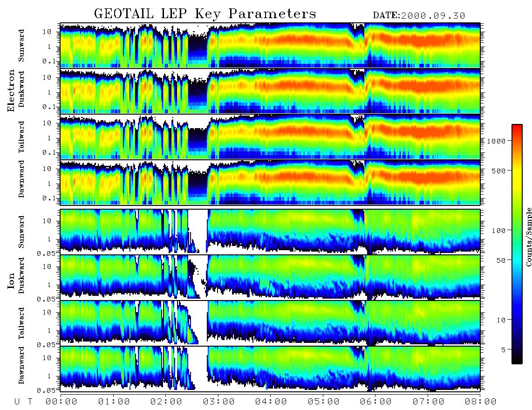This screenshot has width=532, height=410.
Task: Click the "50" colorbar tick label
Action: tap(501, 260)
